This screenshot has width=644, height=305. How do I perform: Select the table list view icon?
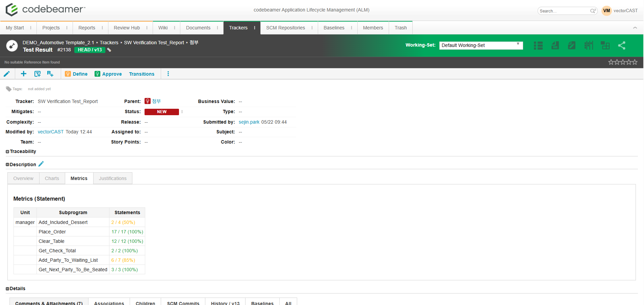538,45
